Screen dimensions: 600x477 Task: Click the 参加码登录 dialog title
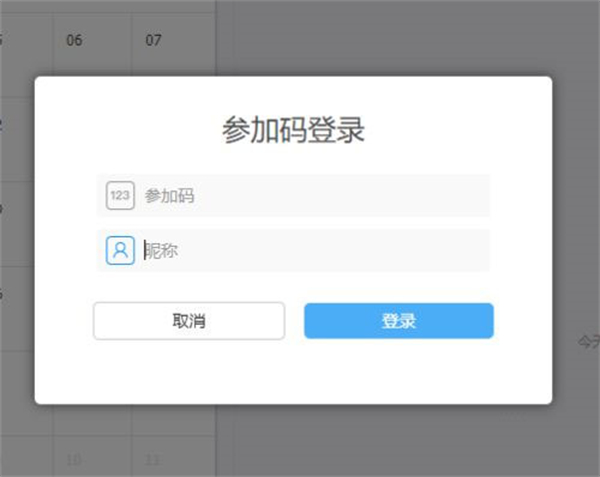tap(293, 131)
